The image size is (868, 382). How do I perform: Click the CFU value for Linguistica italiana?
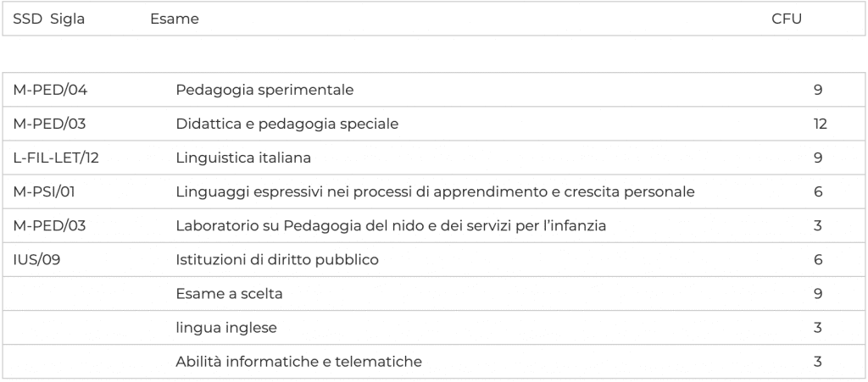point(818,158)
